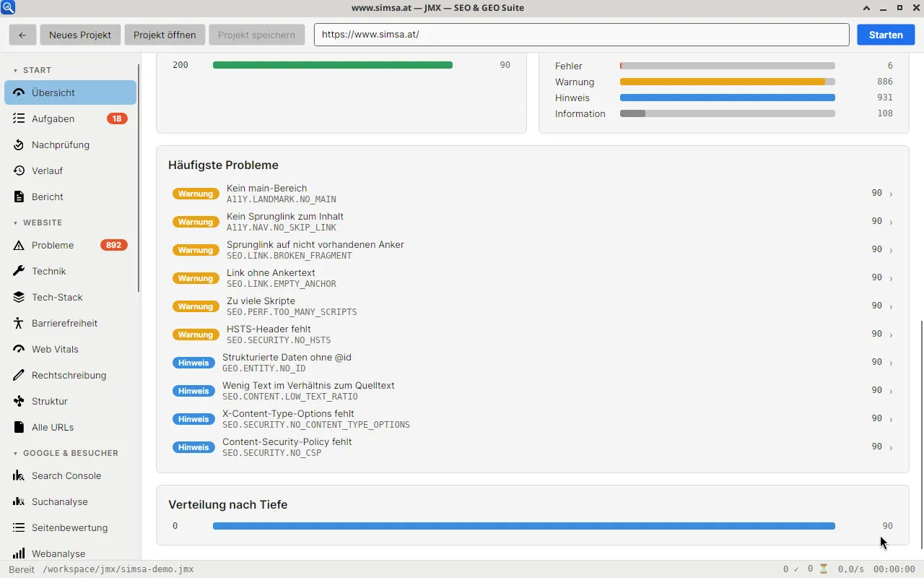The height and width of the screenshot is (578, 924).
Task: Open the Seitenbewertung sidebar entry
Action: click(x=70, y=527)
